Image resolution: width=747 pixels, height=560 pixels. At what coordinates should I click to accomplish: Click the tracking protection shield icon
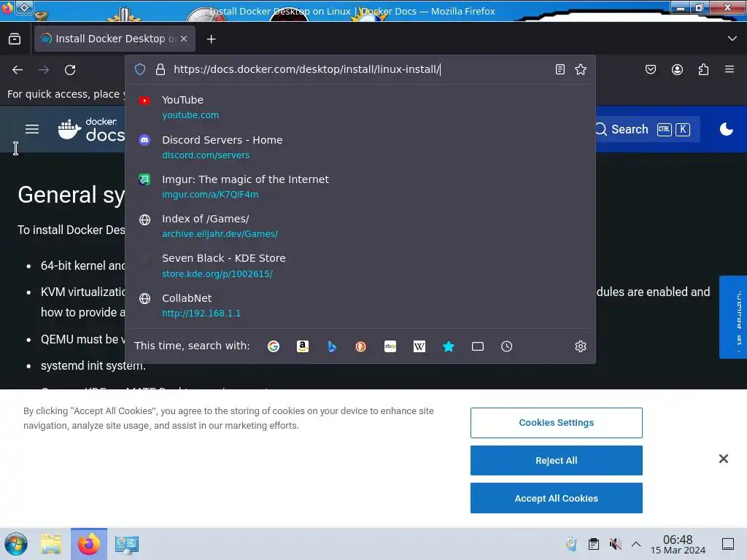(140, 69)
